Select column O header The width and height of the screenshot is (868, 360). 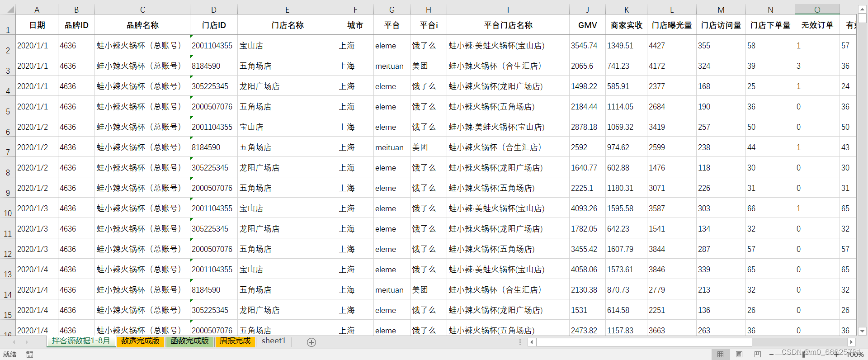pyautogui.click(x=817, y=9)
